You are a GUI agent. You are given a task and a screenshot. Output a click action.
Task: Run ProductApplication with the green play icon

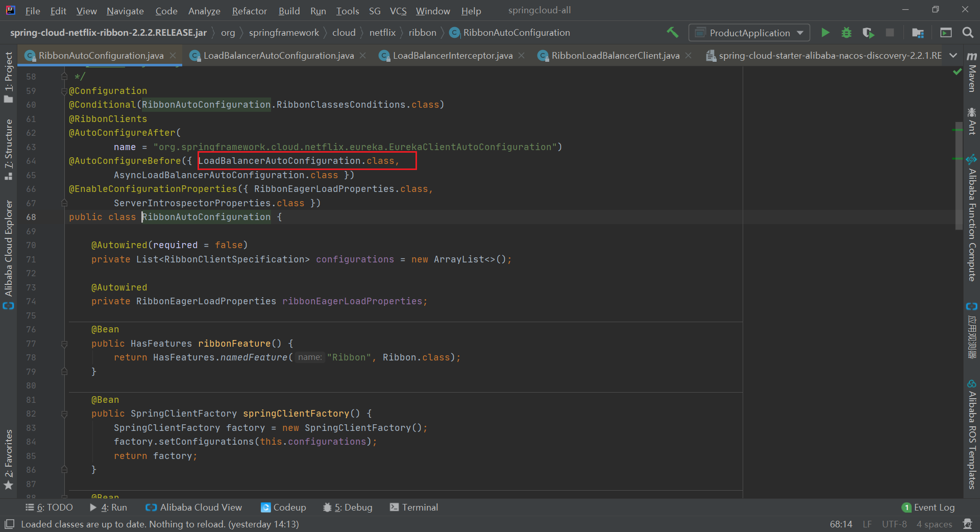[825, 33]
